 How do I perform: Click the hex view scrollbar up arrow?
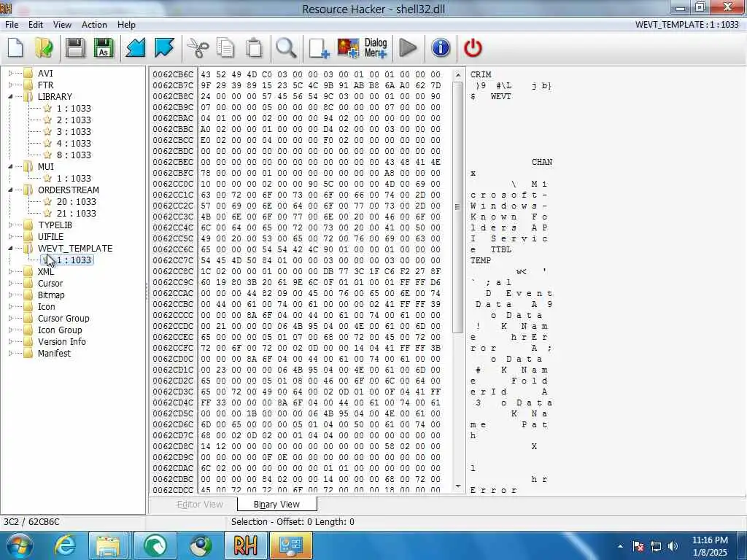coord(458,75)
